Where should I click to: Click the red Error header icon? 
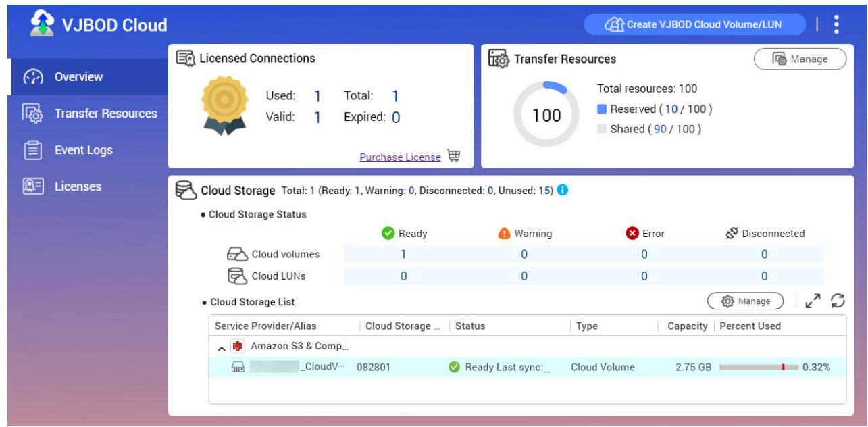pos(632,234)
